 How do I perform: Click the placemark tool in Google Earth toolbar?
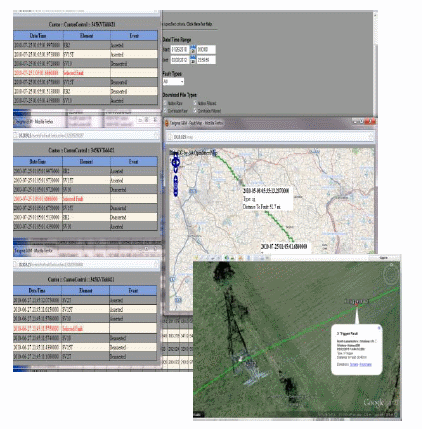pos(196,257)
